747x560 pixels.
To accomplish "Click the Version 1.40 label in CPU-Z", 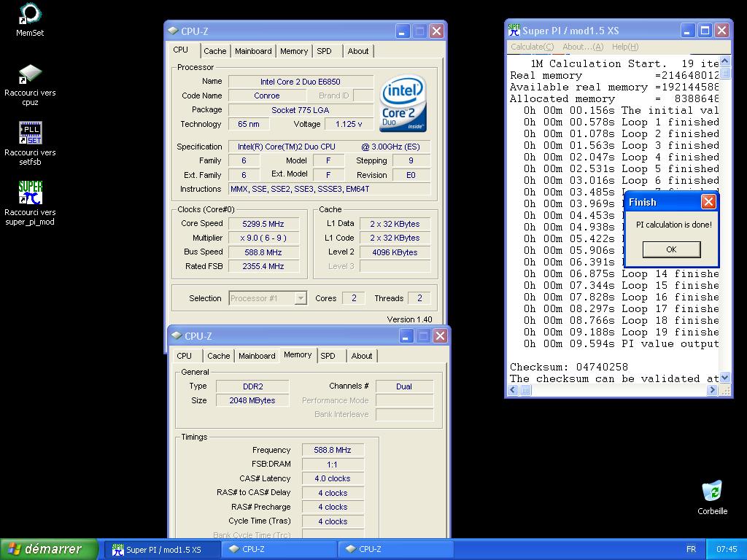I will (x=409, y=319).
